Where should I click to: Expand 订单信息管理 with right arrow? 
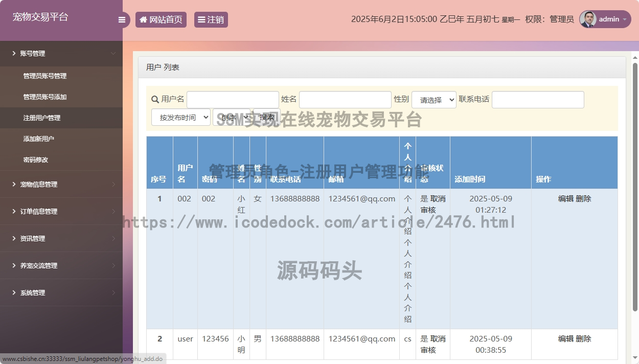113,211
